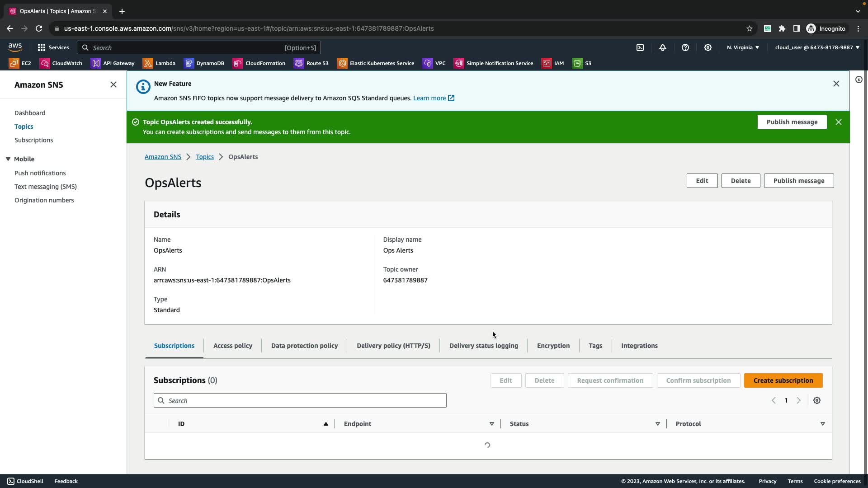The image size is (868, 488).
Task: Switch to the Encryption tab
Action: click(x=553, y=346)
